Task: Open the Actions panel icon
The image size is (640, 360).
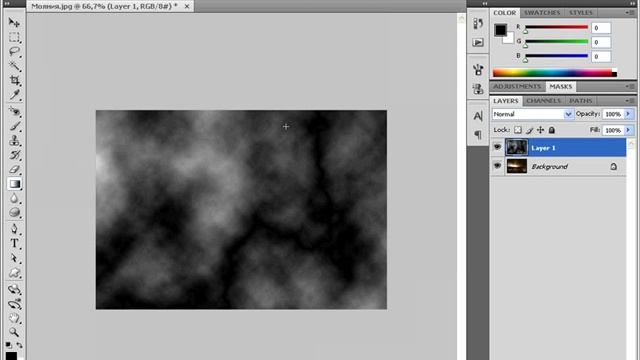Action: [x=478, y=42]
